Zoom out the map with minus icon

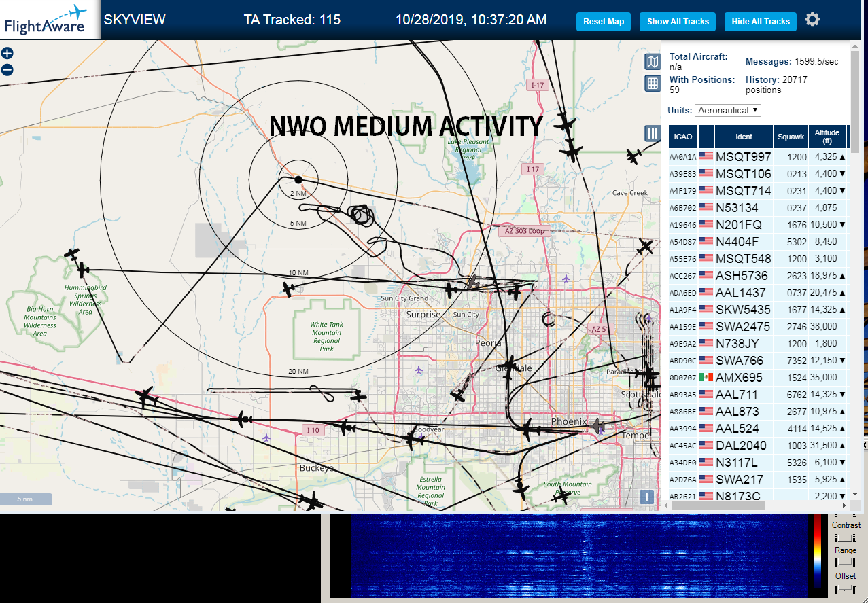pos(7,69)
